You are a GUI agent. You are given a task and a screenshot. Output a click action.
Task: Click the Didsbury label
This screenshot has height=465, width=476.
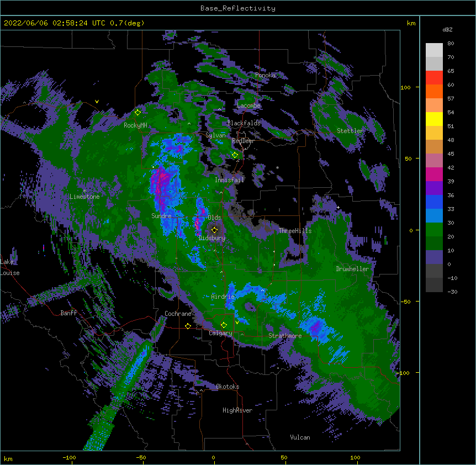pyautogui.click(x=212, y=238)
